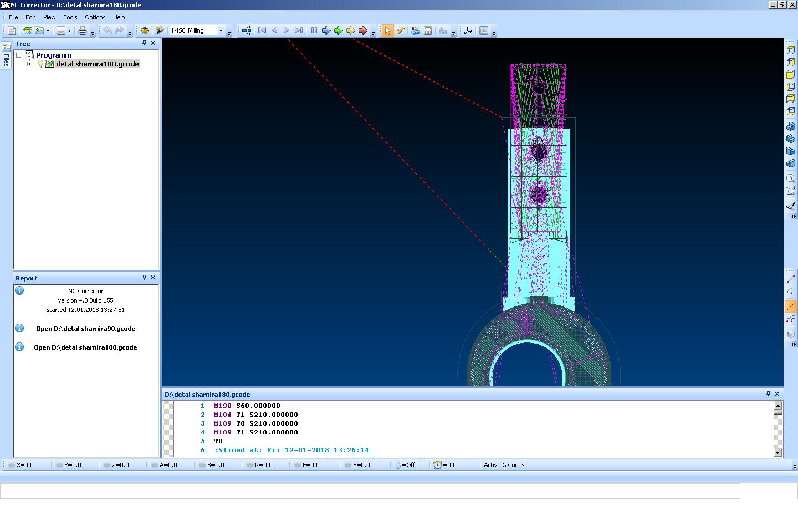Click the pause simulation button
This screenshot has height=532, width=798.
pos(314,31)
